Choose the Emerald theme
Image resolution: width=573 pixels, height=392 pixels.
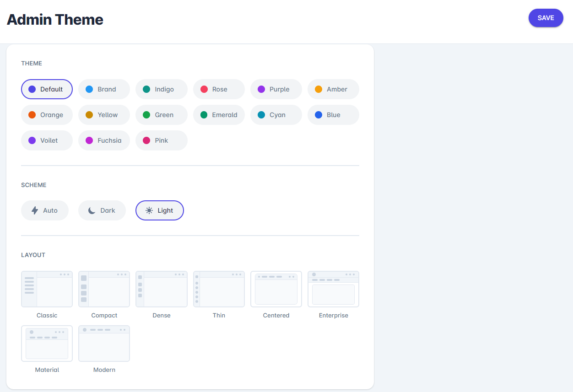click(219, 115)
